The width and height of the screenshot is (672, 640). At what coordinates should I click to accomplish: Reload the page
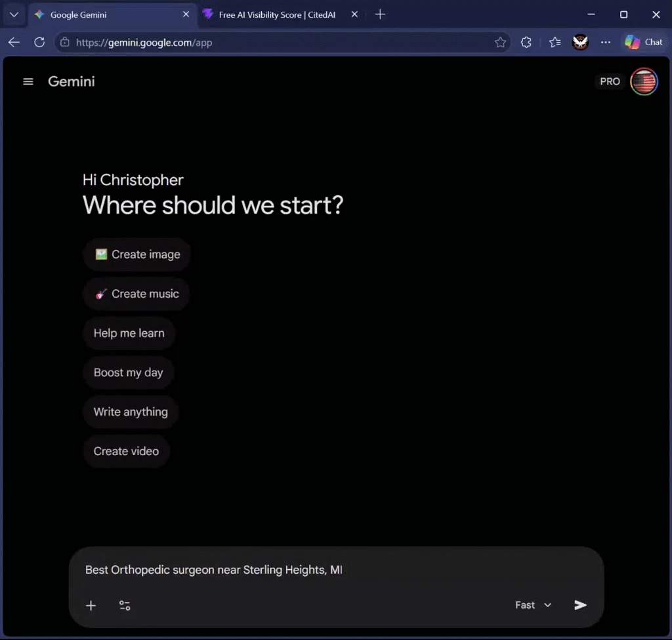point(39,43)
